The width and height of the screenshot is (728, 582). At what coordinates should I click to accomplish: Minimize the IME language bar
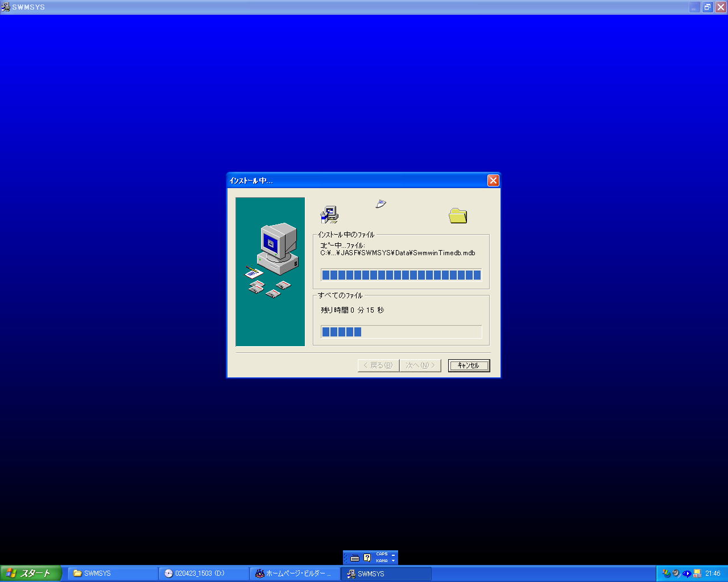393,554
